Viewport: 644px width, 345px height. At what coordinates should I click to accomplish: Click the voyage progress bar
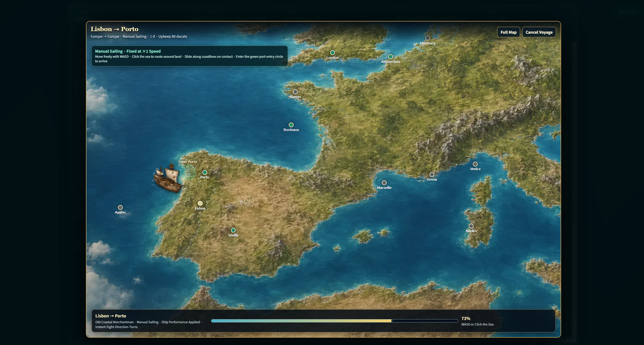tap(334, 321)
